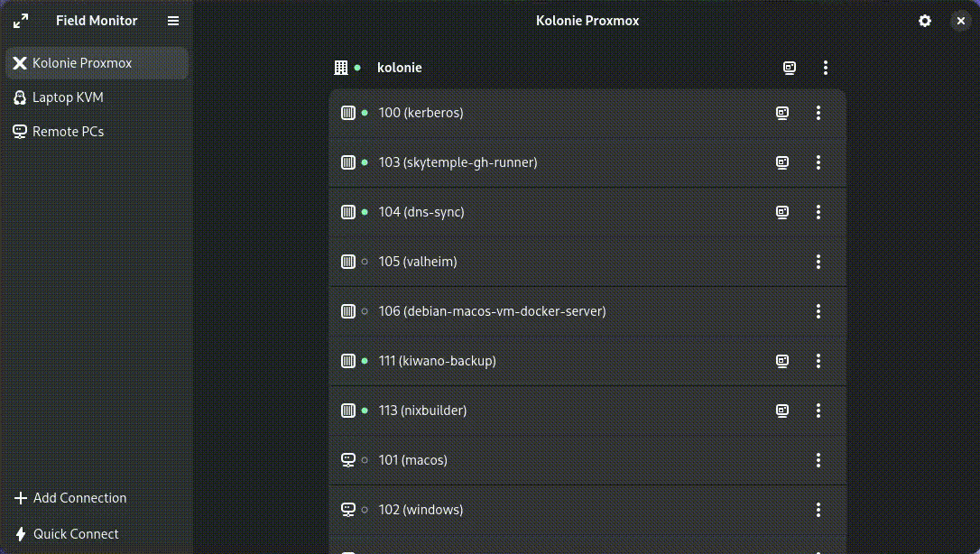Image resolution: width=980 pixels, height=554 pixels.
Task: Open more options for kolonie node
Action: coord(826,68)
